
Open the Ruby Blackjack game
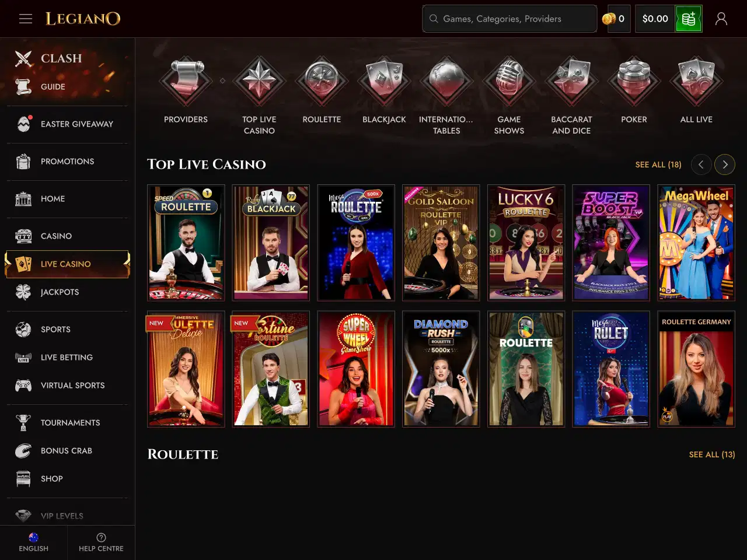[271, 243]
